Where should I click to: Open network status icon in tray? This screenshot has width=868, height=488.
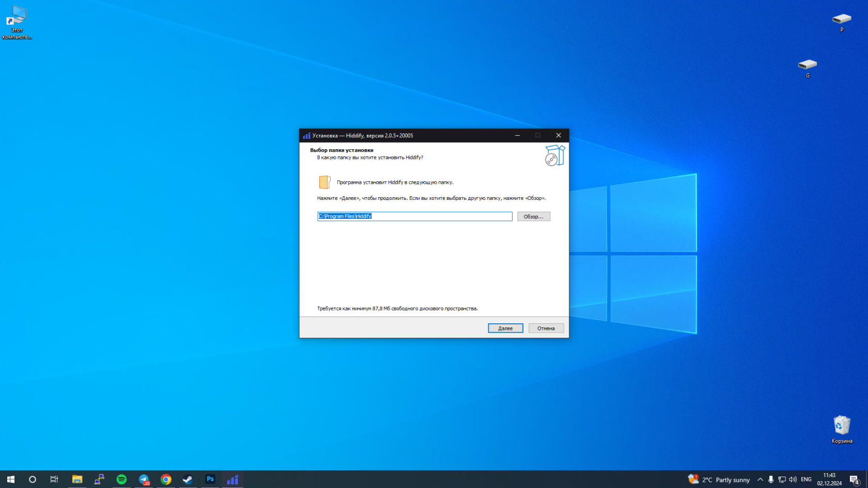coord(782,480)
